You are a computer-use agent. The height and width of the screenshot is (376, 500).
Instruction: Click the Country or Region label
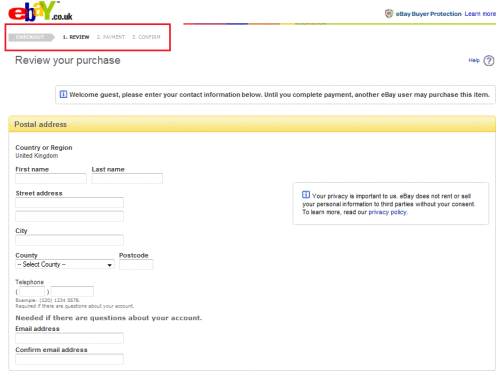pyautogui.click(x=44, y=147)
